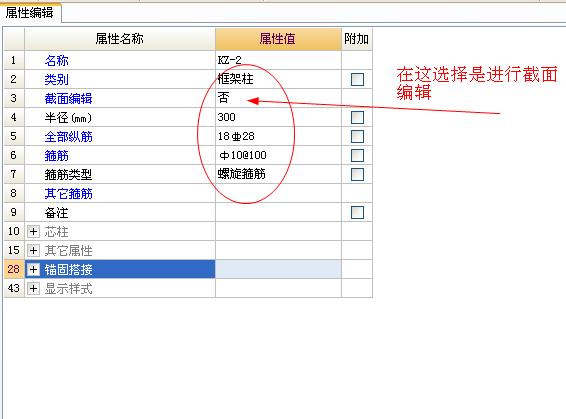Select the 框架柱 category value
Screen dimensions: 566x419
click(278, 79)
